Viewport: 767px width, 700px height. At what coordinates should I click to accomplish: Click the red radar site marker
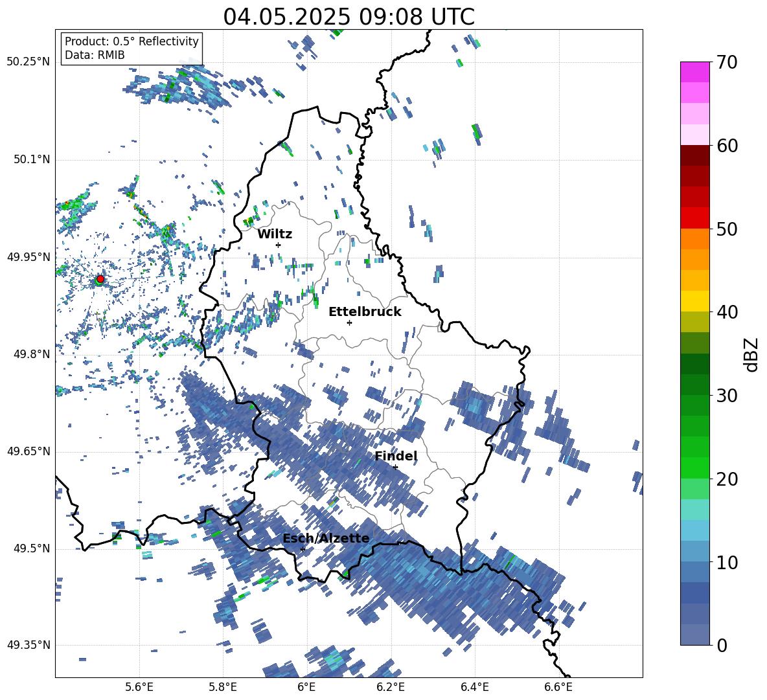click(100, 279)
